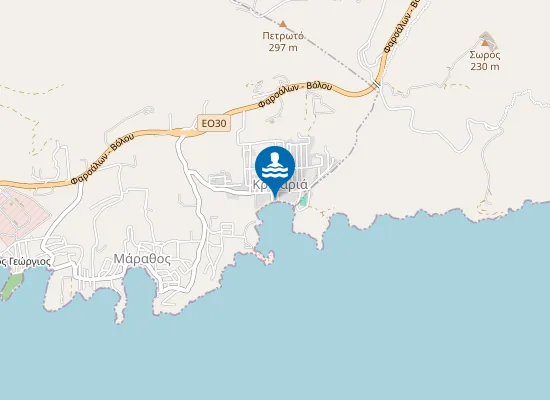Click the pink hatched area at left edge

[21, 216]
